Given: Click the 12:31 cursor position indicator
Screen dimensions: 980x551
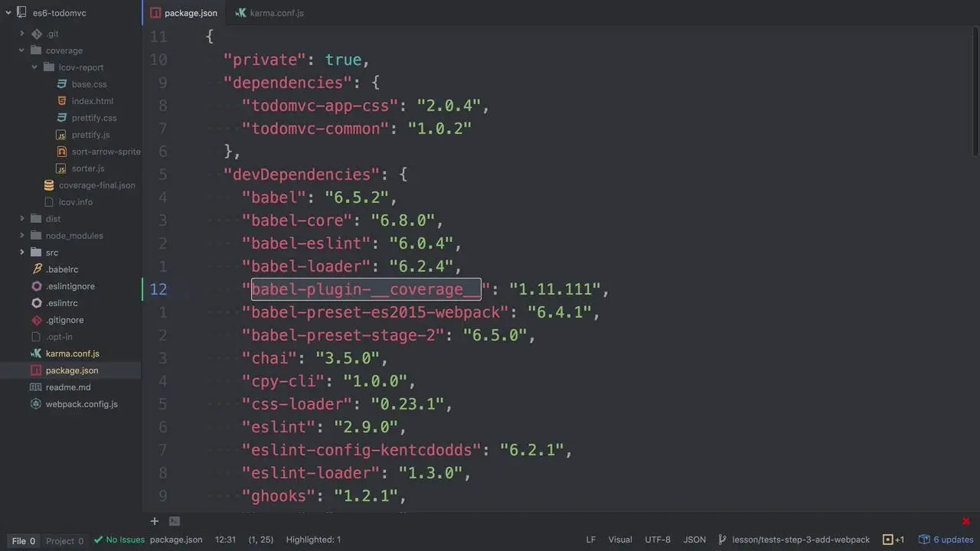Looking at the screenshot, I should [x=225, y=540].
